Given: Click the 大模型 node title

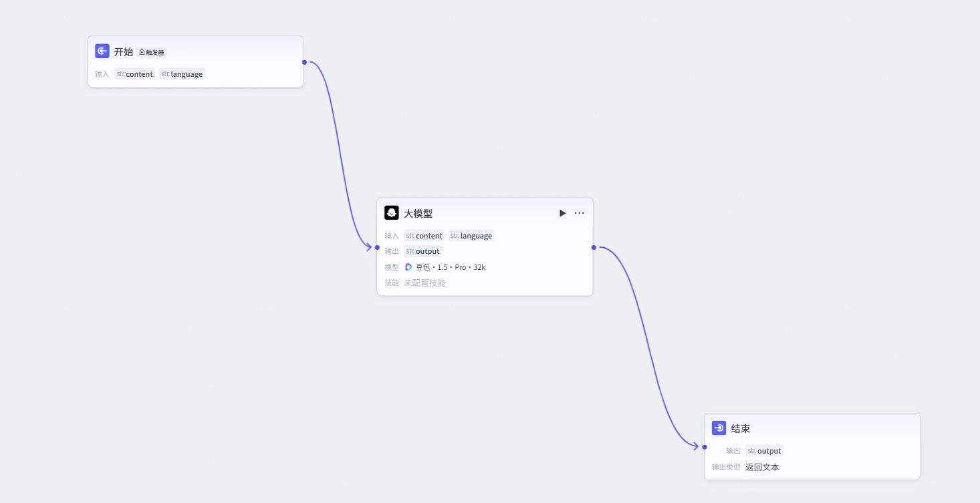Looking at the screenshot, I should coord(418,212).
